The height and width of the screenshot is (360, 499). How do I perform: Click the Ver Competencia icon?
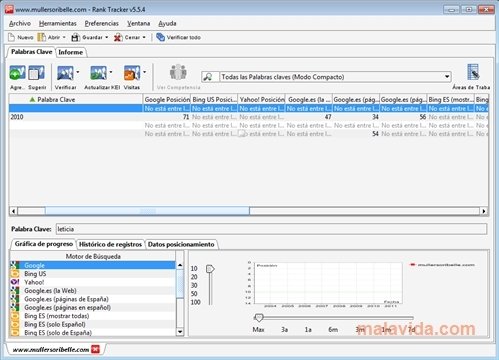(x=178, y=72)
